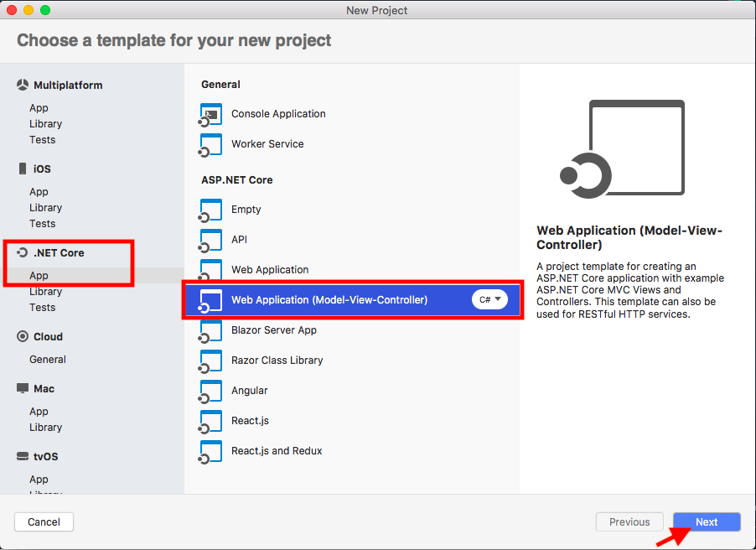Select App under Multiplatform
756x550 pixels.
coord(39,108)
